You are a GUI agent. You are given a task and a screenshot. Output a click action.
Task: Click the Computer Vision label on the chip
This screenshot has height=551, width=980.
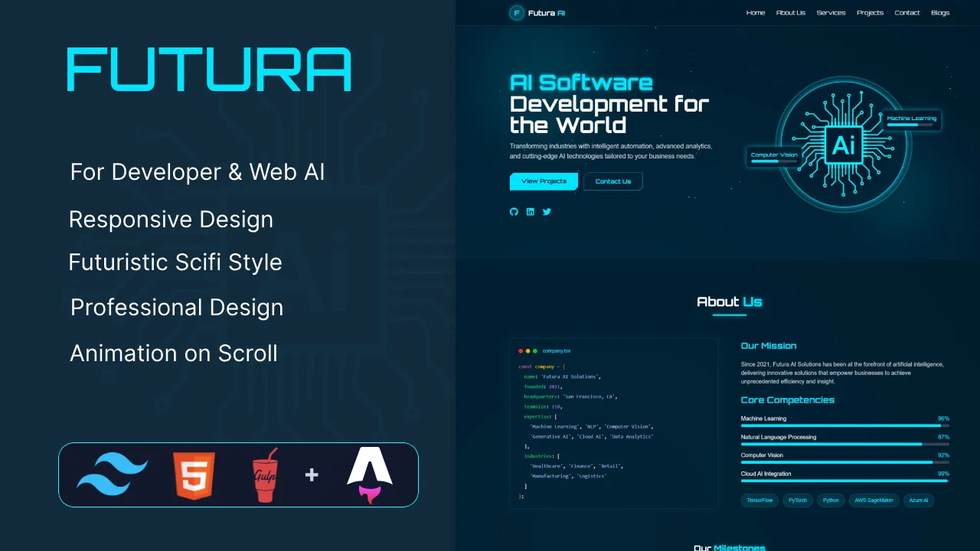pos(773,155)
